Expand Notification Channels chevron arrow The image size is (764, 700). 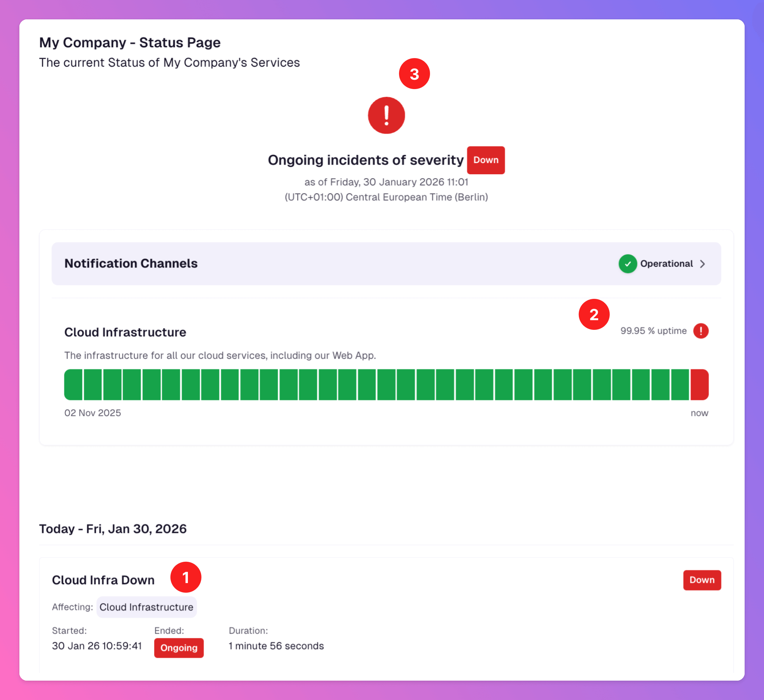702,264
